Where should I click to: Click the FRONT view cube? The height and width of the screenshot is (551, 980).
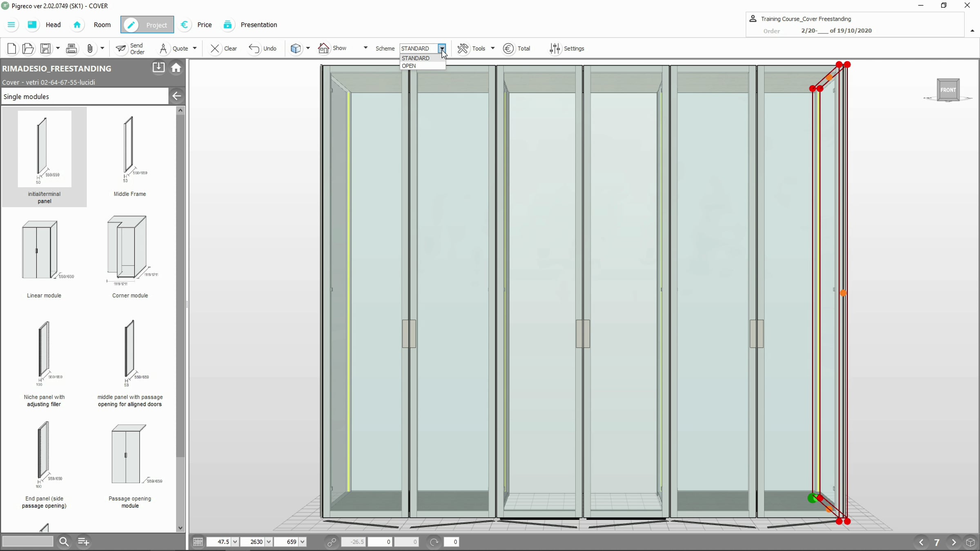pyautogui.click(x=948, y=90)
